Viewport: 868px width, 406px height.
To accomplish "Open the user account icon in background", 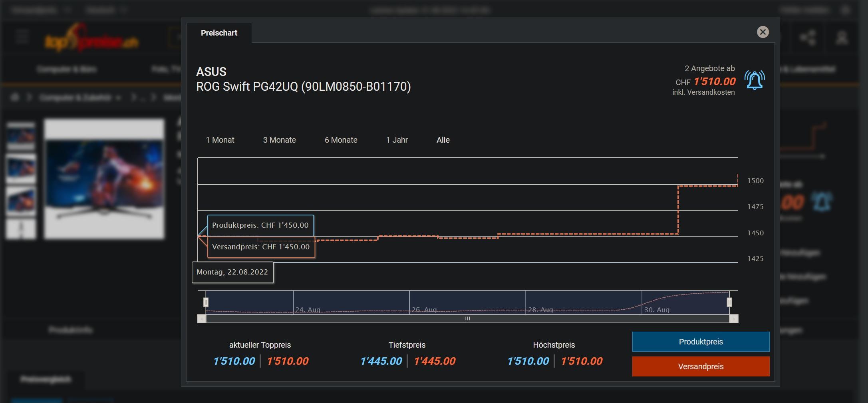I will pyautogui.click(x=842, y=38).
